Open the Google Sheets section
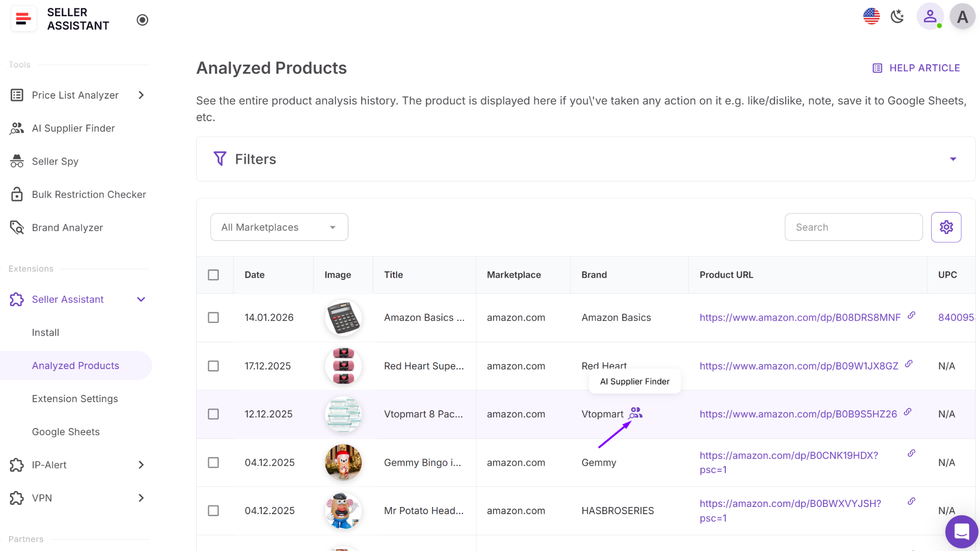The height and width of the screenshot is (551, 980). pos(66,431)
